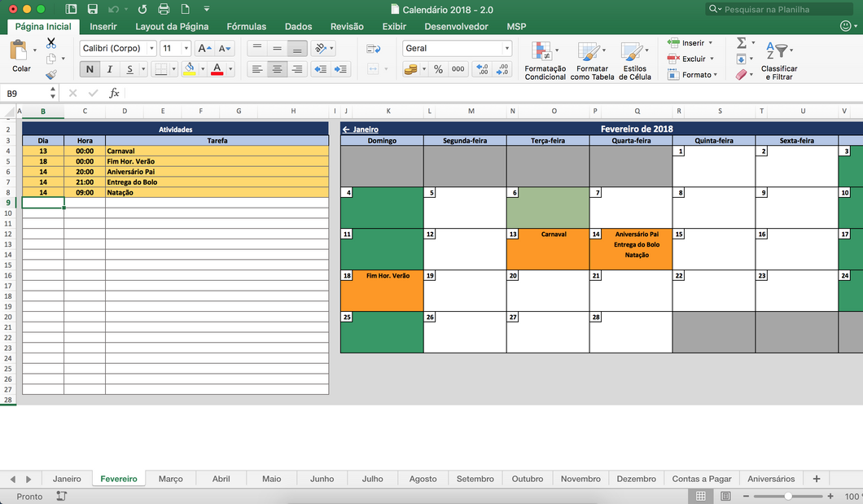The width and height of the screenshot is (863, 504).
Task: Expand the borders dropdown arrow
Action: click(174, 69)
